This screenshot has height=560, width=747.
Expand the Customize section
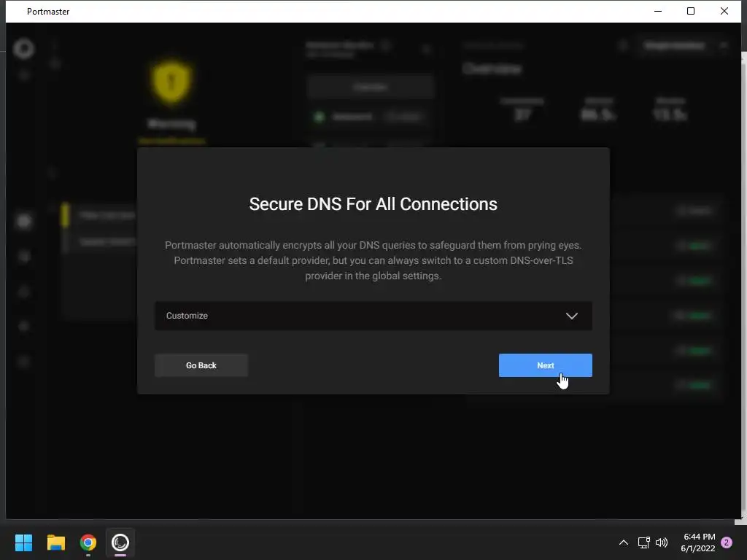click(373, 316)
